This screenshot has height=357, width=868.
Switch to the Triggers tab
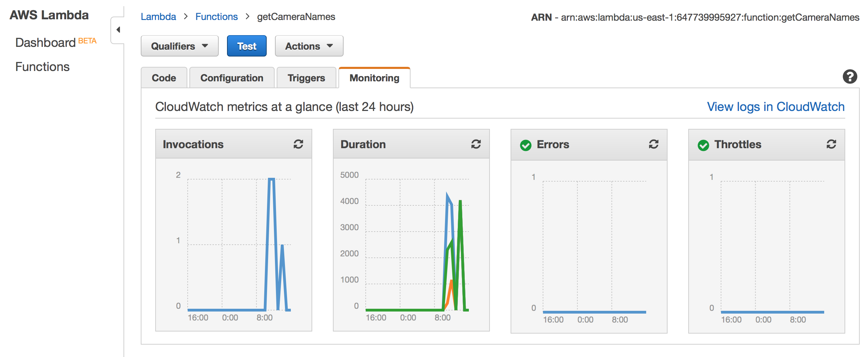click(306, 78)
